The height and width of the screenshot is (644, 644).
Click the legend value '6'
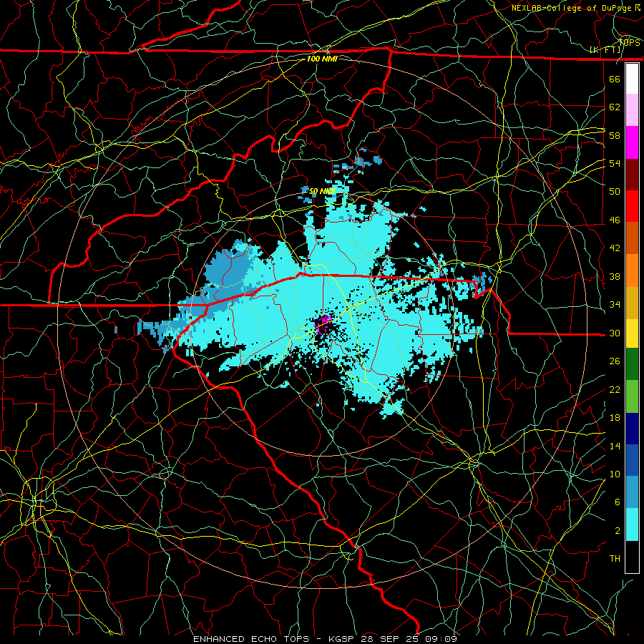click(617, 503)
